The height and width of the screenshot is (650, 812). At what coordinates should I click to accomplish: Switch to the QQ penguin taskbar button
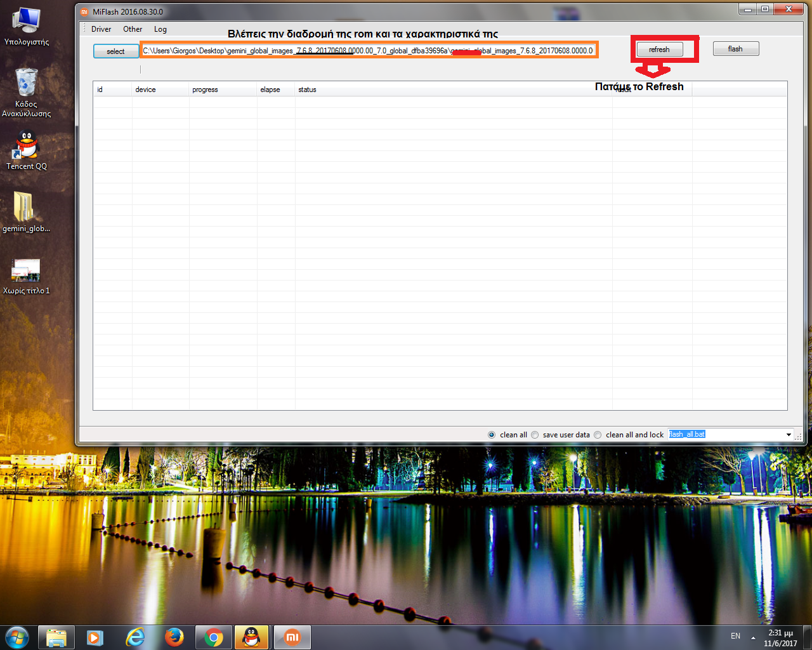tap(252, 637)
